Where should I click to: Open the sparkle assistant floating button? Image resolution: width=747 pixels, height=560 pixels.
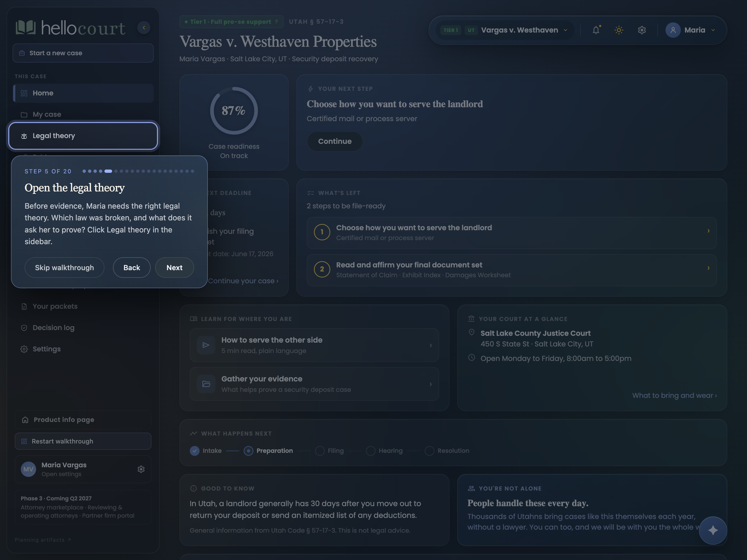point(713,530)
